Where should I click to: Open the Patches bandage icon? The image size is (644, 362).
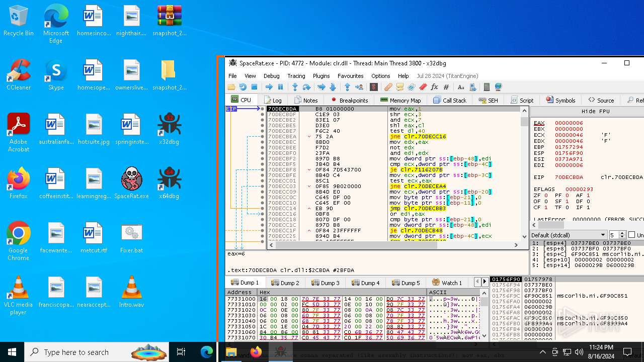[x=388, y=87]
